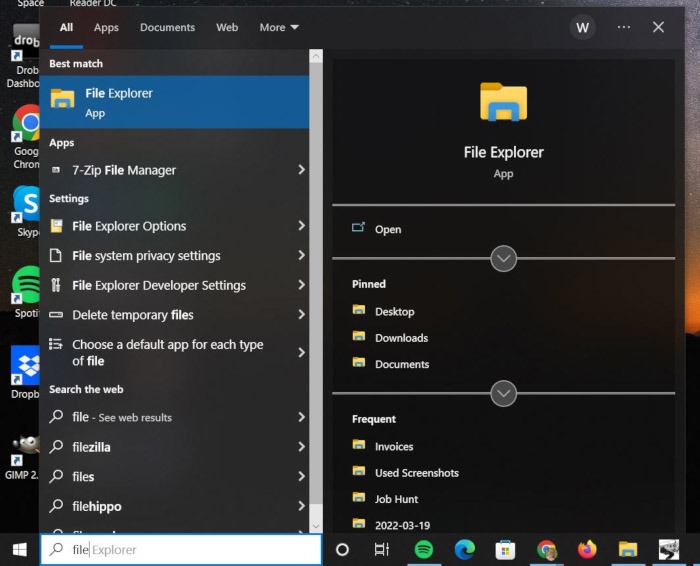Click the Skype desktop shortcut

pyautogui.click(x=25, y=212)
